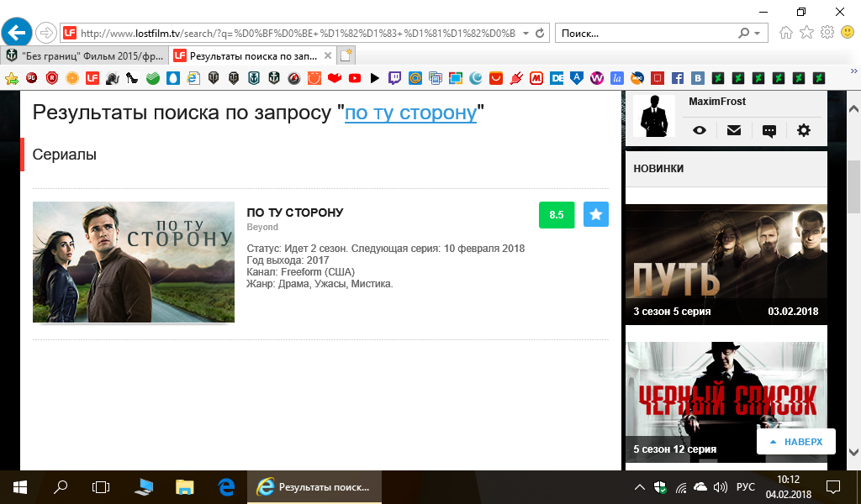
Task: Click the green 8.5 rating badge
Action: click(x=557, y=214)
